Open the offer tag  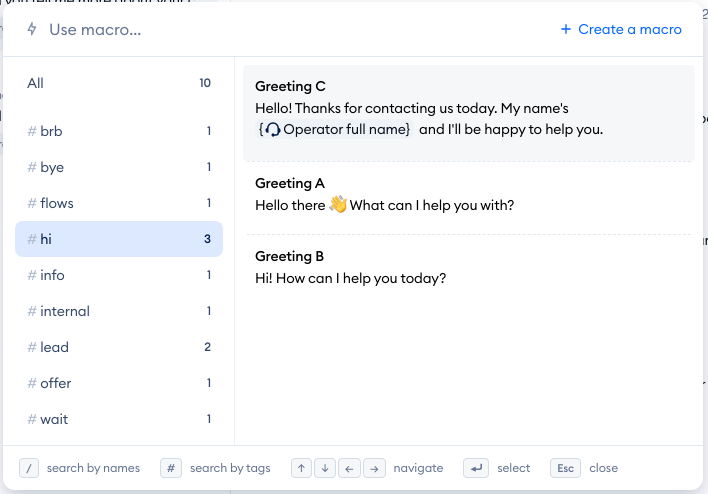(x=118, y=383)
